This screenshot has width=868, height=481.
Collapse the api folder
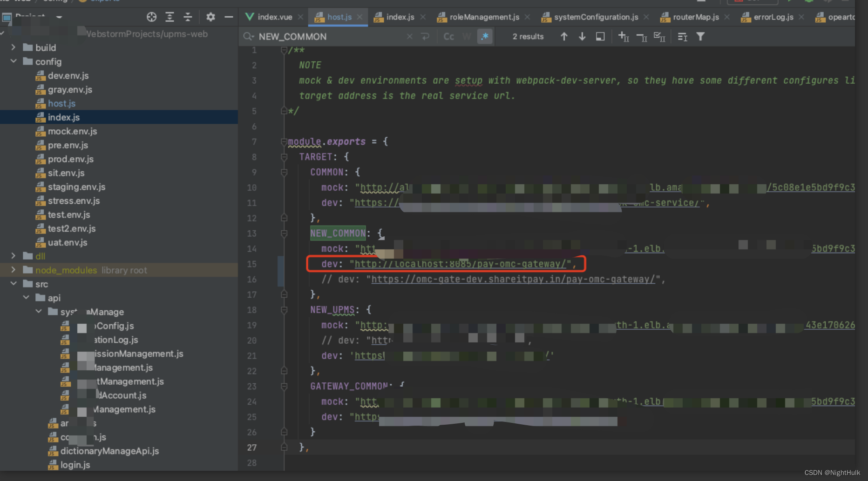coord(26,298)
